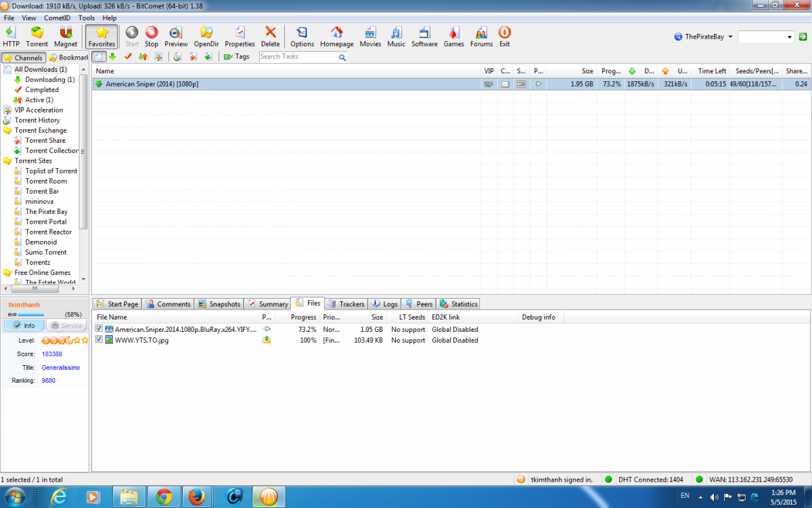Open ThePirateBay search engine dropdown
This screenshot has height=508, width=812.
pos(704,37)
